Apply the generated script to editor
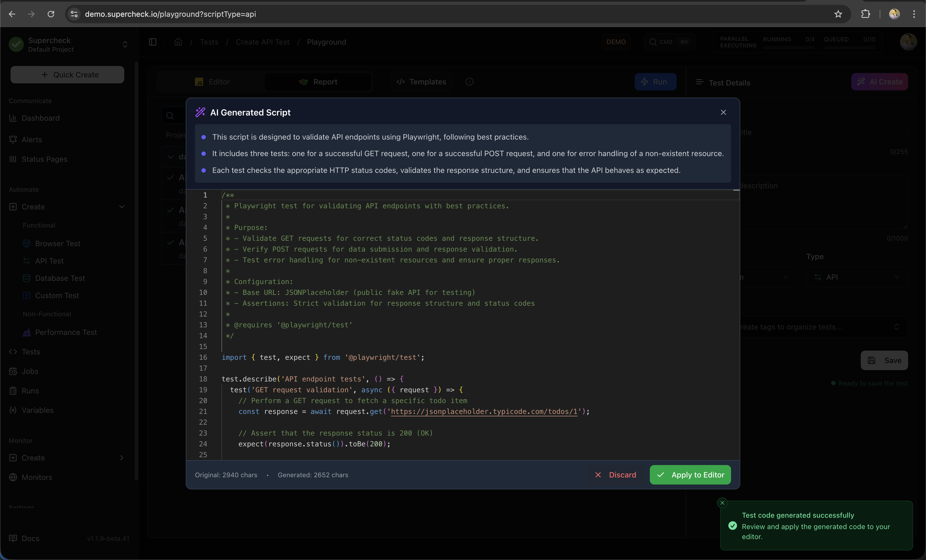926x560 pixels. 690,474
